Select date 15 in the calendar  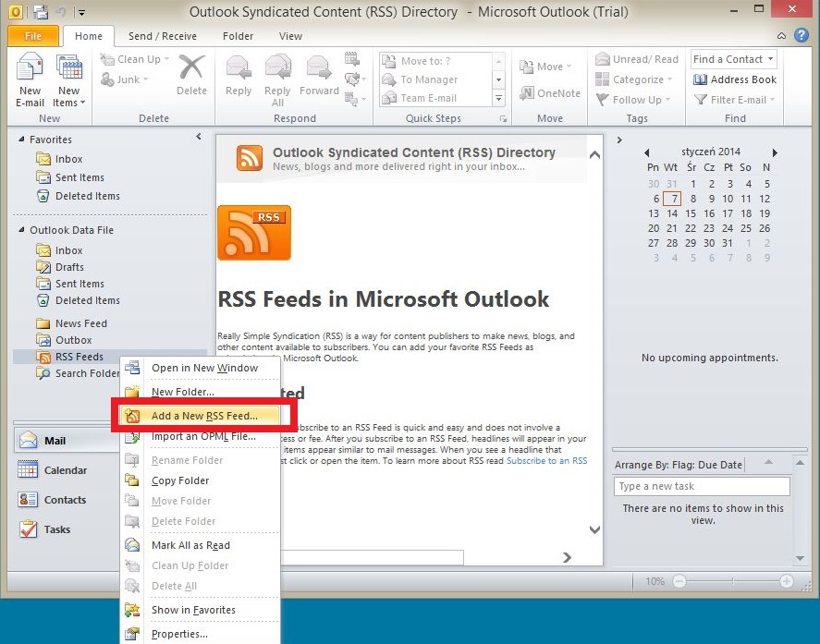(691, 213)
